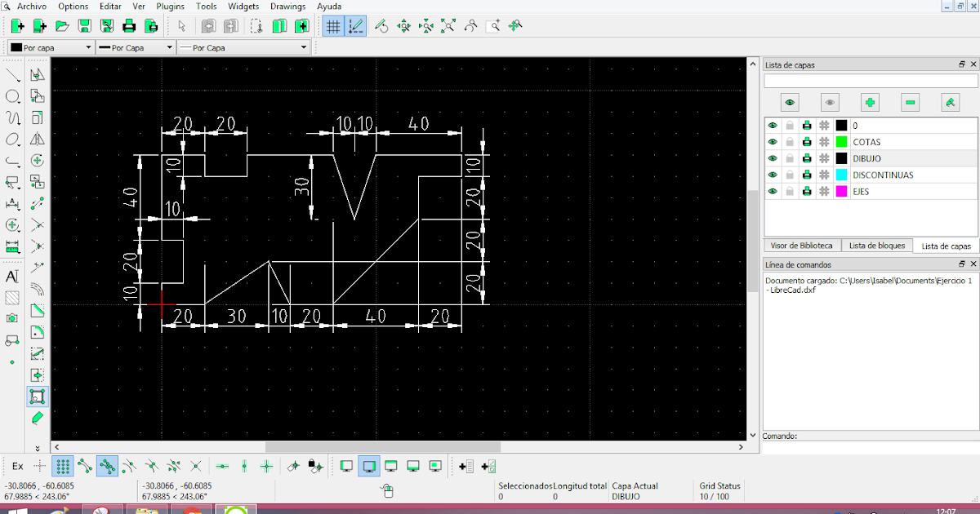Open a drawing with the Open file icon
The image size is (980, 514).
61,25
